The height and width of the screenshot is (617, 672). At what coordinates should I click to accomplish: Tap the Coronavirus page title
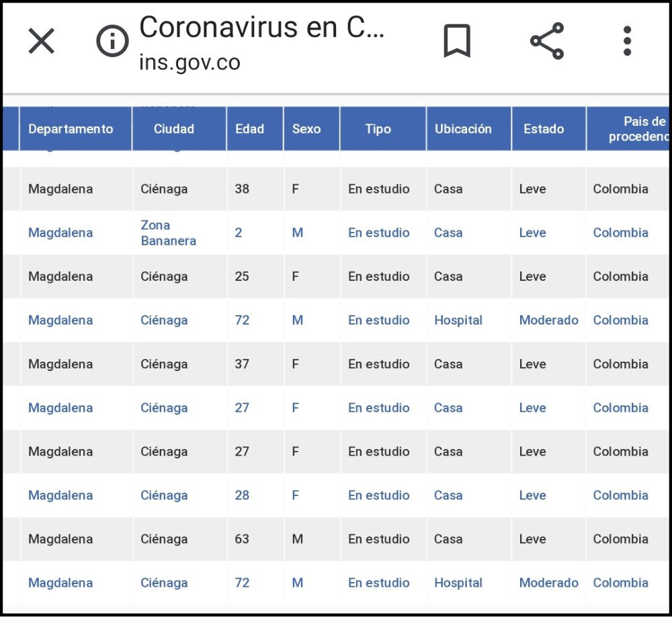point(262,28)
